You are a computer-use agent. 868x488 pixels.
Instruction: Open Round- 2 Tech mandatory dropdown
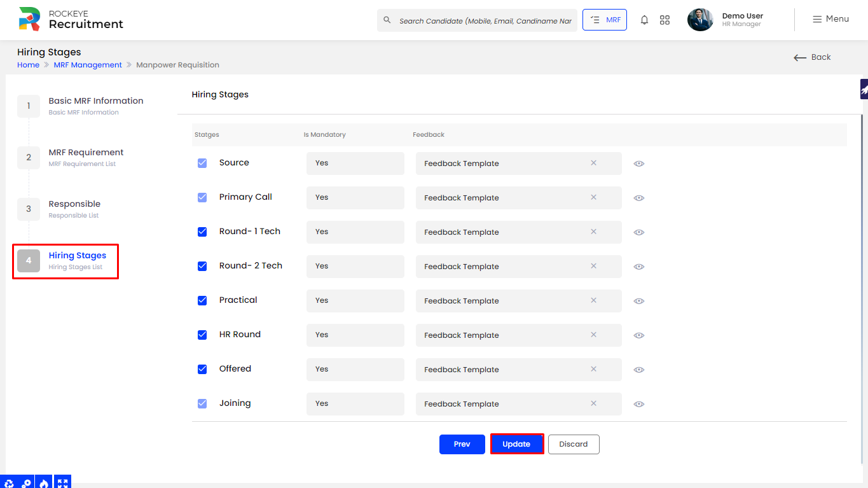coord(355,267)
